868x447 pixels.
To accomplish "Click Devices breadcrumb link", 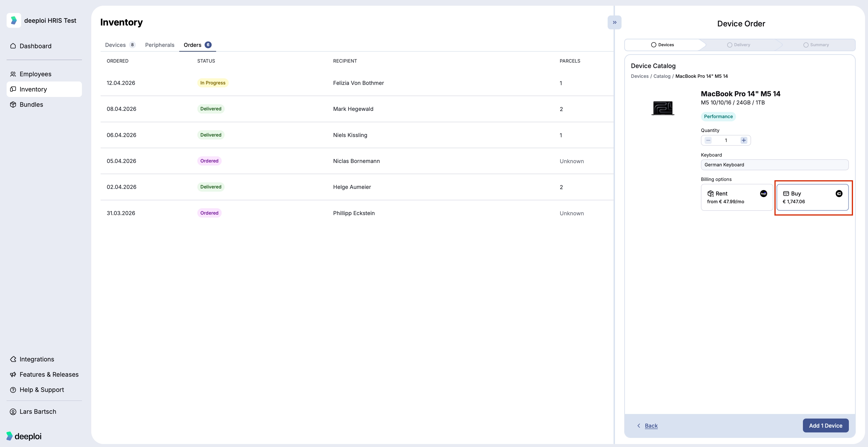I will tap(640, 76).
